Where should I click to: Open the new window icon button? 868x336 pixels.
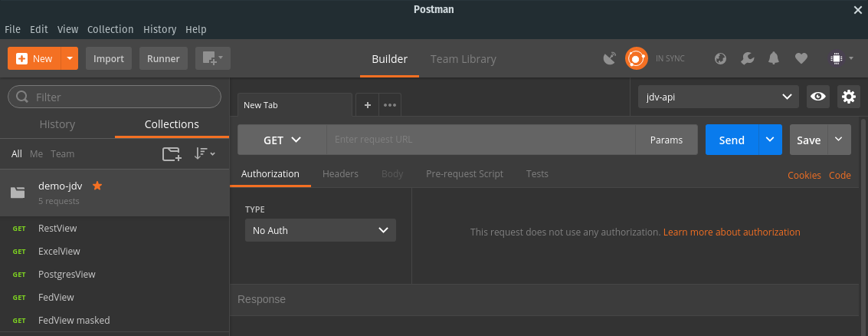212,58
